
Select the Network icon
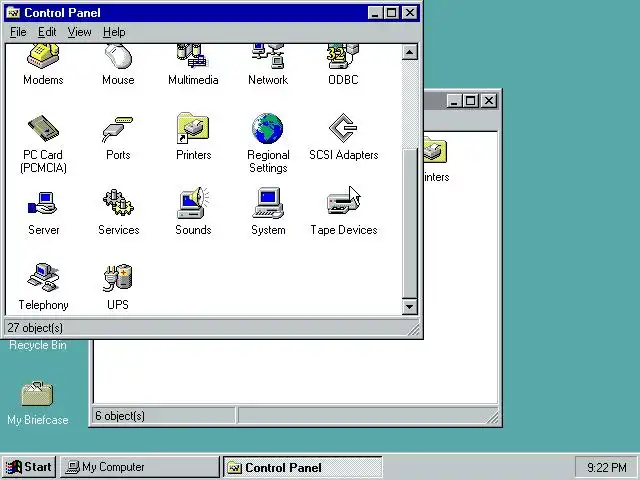(x=268, y=57)
